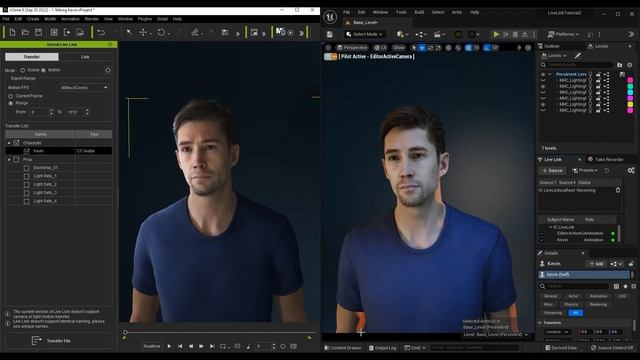Open the Content Drawer
The width and height of the screenshot is (640, 360).
click(x=342, y=348)
